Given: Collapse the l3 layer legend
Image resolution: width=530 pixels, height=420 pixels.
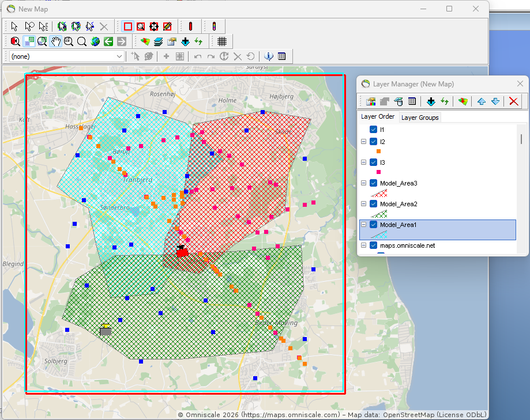Looking at the screenshot, I should (364, 162).
